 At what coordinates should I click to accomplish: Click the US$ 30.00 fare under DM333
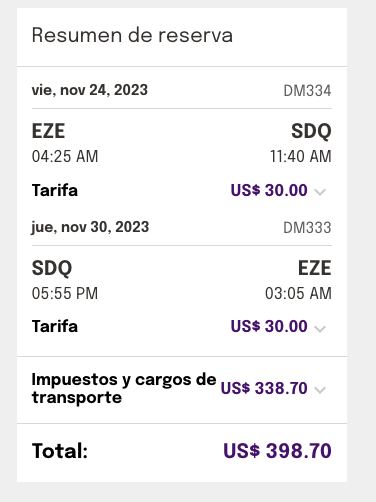coord(269,326)
